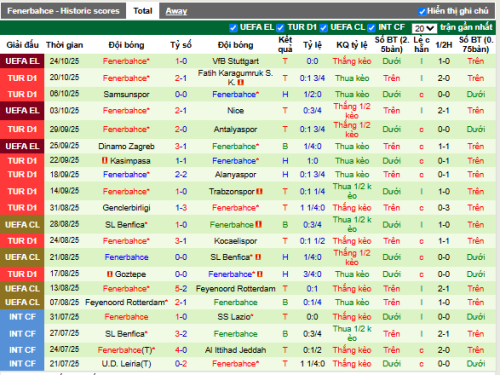The image size is (500, 375).
Task: Click the Dinamo Zagreb team name
Action: [126, 146]
